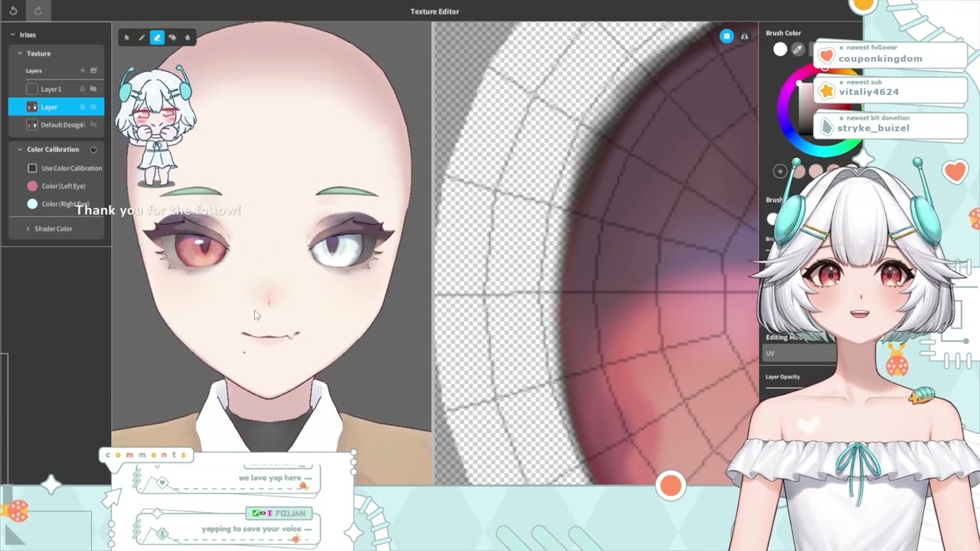Click the Layer Opacity label
Viewport: 980px width, 551px height.
coord(782,377)
